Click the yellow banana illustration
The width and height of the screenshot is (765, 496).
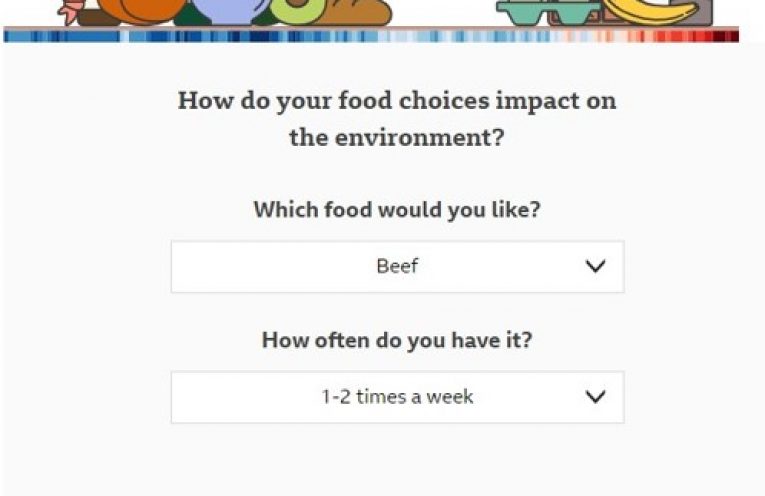[x=649, y=12]
